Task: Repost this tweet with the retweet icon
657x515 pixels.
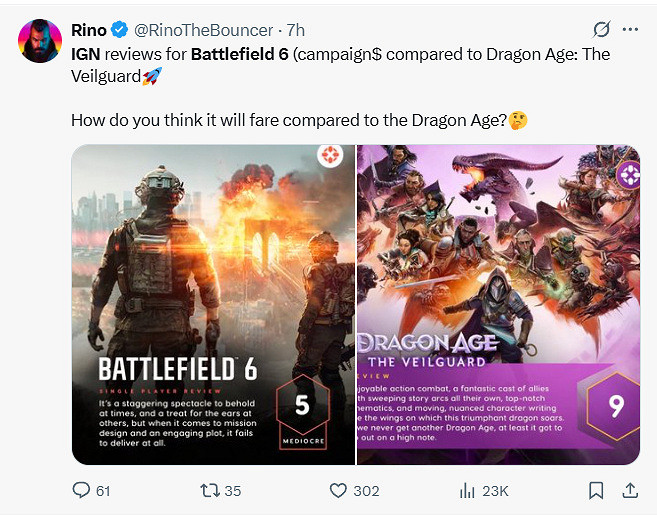Action: click(209, 490)
